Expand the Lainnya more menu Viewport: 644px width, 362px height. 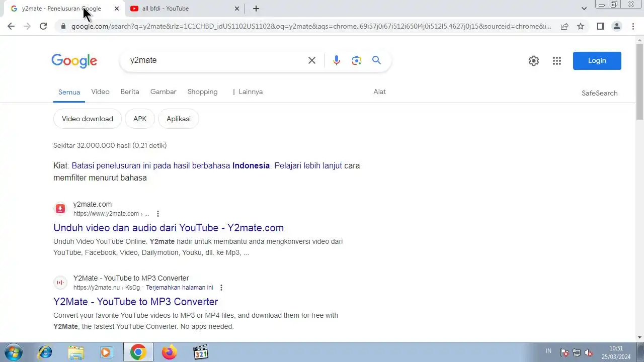(x=247, y=92)
